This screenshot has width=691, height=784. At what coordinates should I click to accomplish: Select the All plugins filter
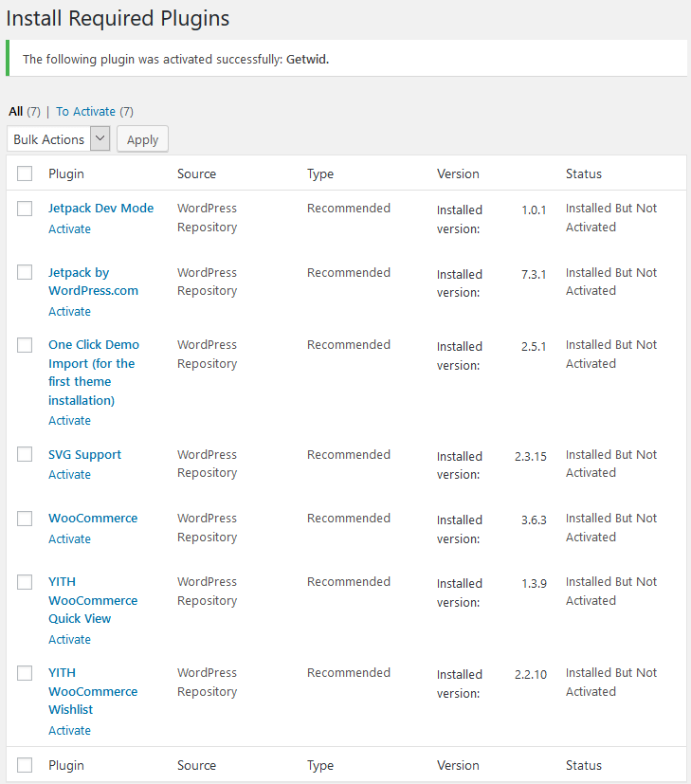point(16,111)
